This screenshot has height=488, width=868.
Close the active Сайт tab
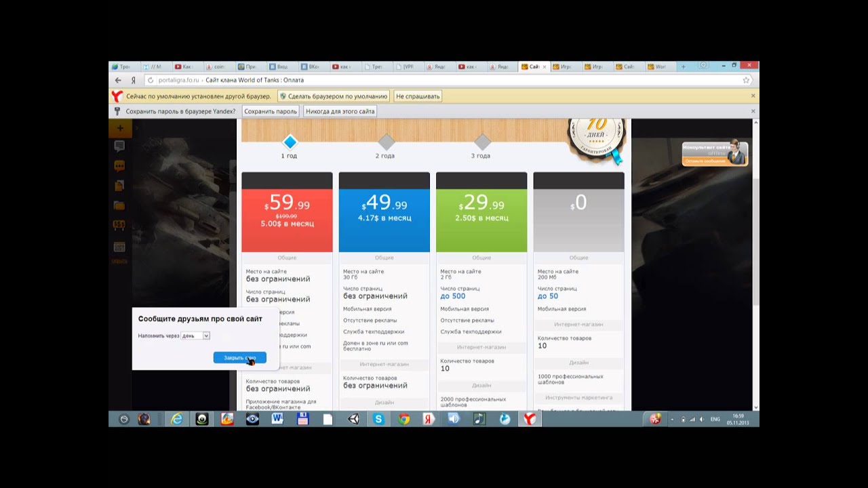click(545, 67)
